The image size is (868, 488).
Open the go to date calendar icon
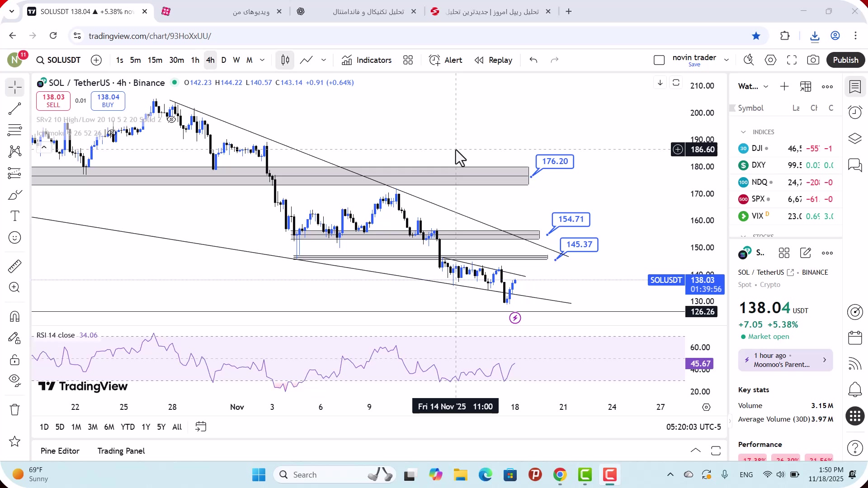coord(201,427)
